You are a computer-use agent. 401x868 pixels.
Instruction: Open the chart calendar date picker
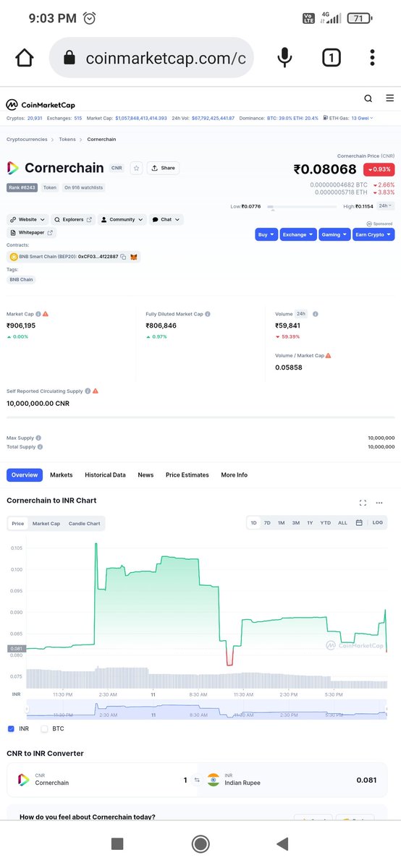click(x=359, y=522)
